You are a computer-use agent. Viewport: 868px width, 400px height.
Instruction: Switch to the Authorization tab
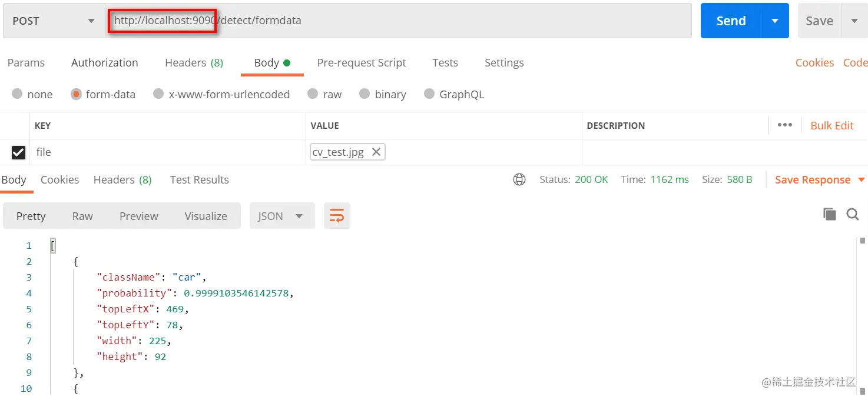pos(105,63)
